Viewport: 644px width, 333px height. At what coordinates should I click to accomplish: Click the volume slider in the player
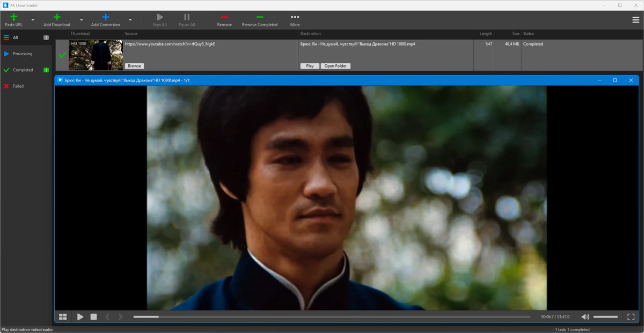[x=605, y=317]
